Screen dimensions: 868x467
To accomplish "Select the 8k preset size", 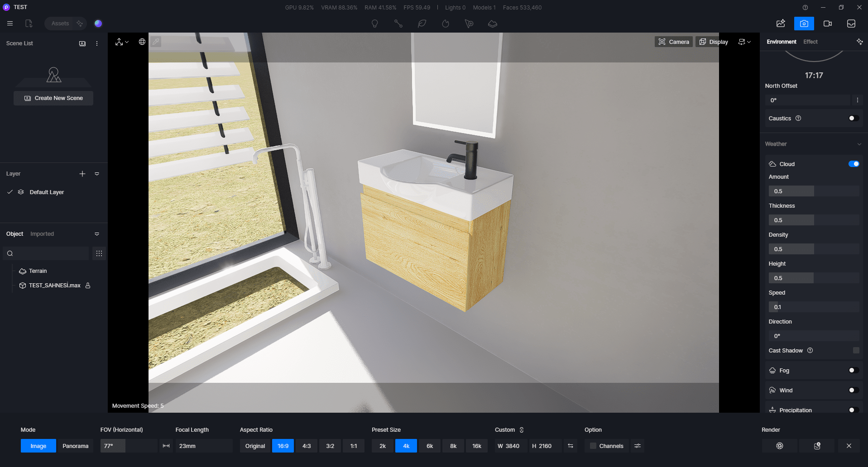I will point(453,446).
